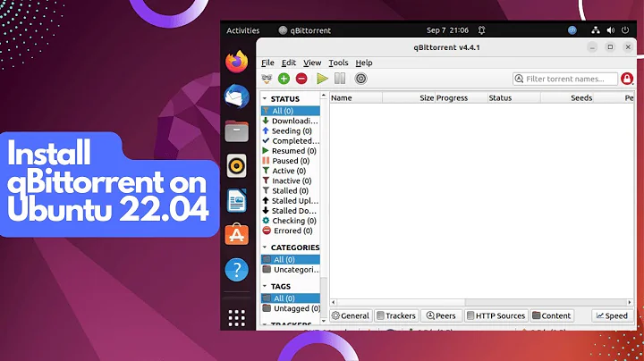644x361 pixels.
Task: Open Ubuntu Software from the dock
Action: (x=236, y=235)
